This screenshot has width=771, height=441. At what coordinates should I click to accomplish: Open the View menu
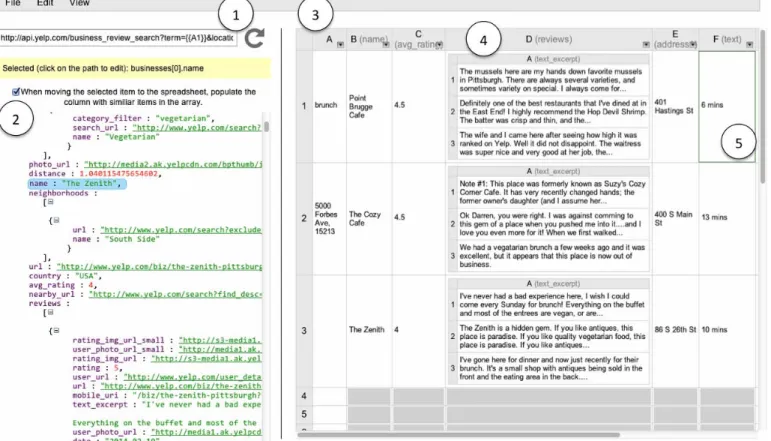tap(79, 3)
